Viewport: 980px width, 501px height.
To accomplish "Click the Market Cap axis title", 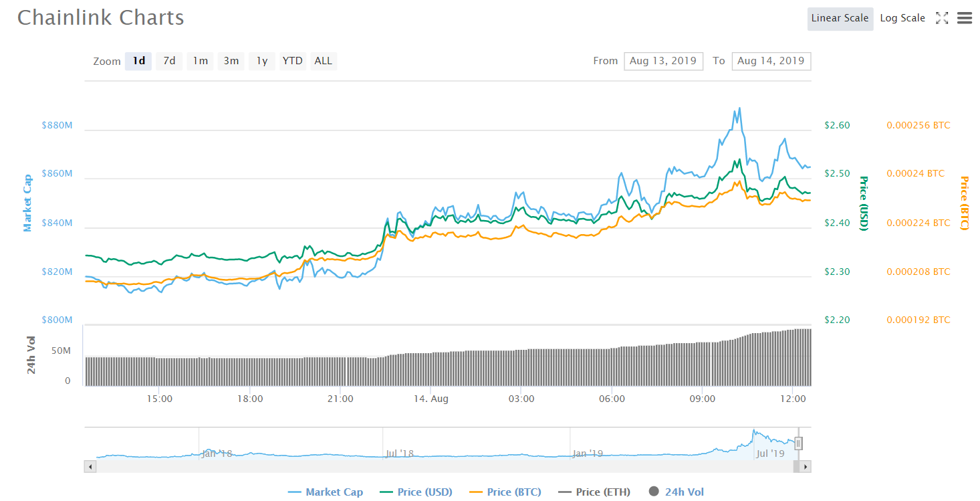I will 27,203.
